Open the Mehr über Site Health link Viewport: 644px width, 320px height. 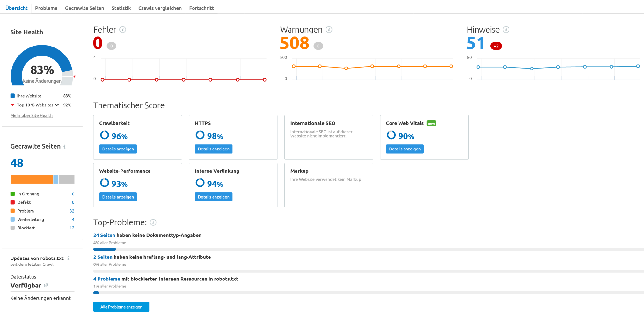[31, 116]
